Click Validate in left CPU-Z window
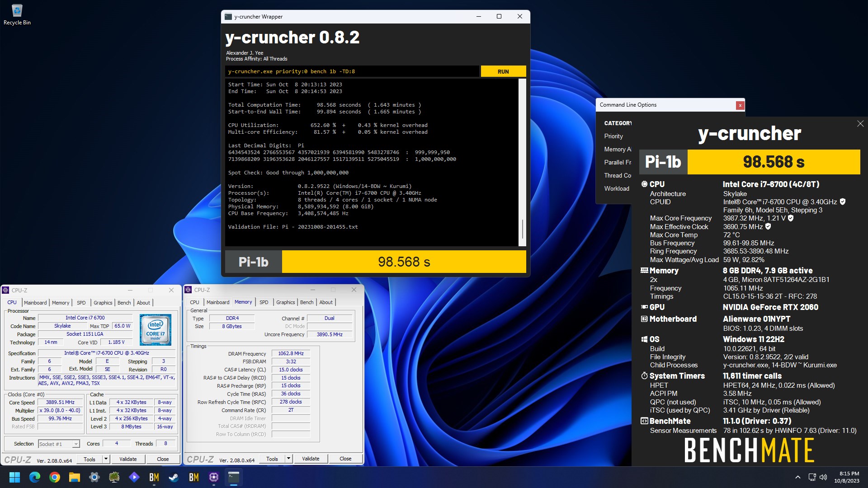The width and height of the screenshot is (868, 488). 128,459
